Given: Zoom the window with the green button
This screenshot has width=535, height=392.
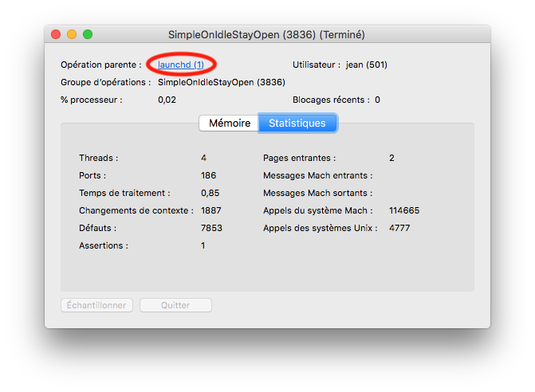Looking at the screenshot, I should tap(88, 34).
